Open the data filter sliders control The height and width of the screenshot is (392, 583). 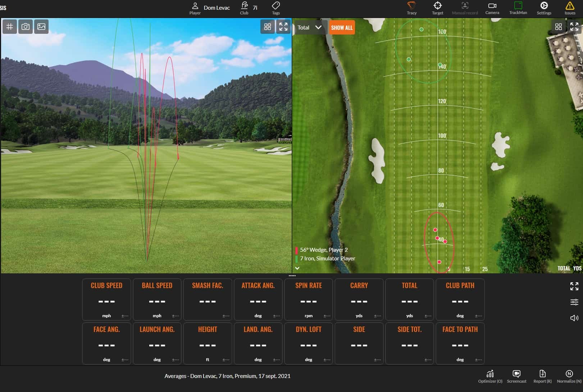[574, 302]
